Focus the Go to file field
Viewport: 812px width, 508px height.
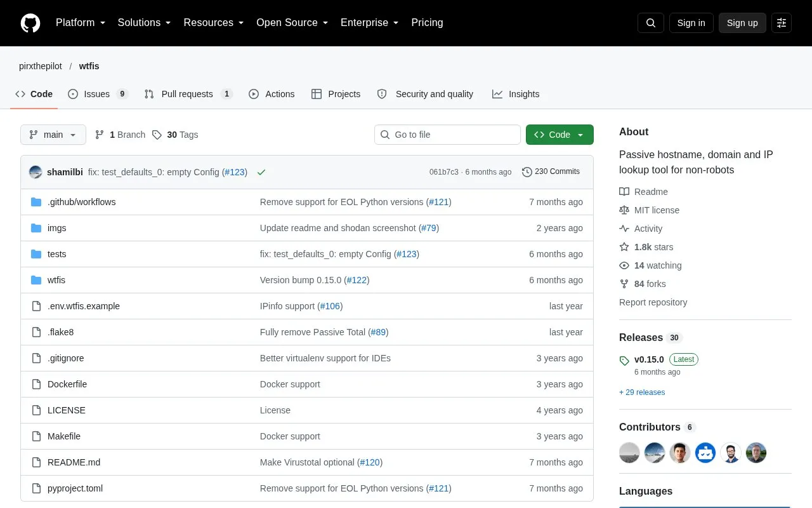tap(447, 135)
